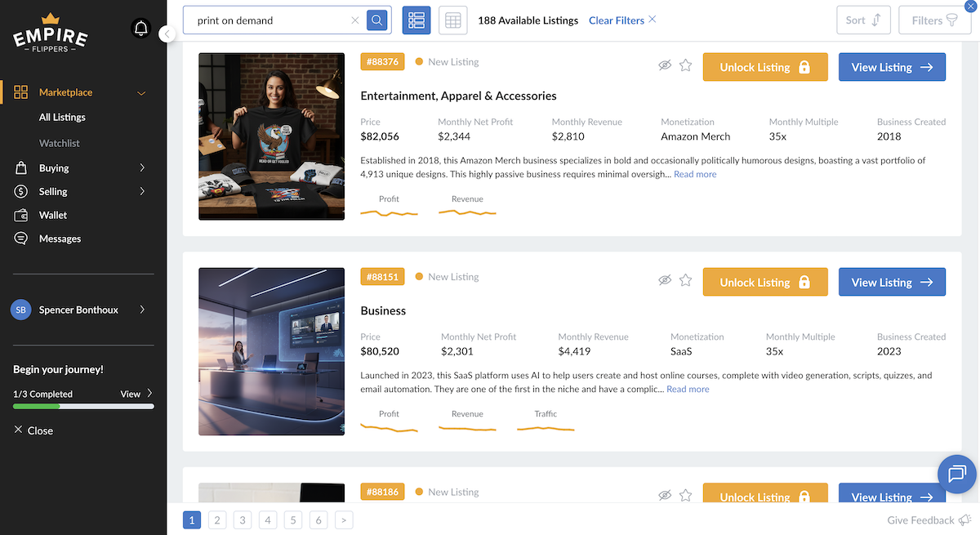This screenshot has width=980, height=535.
Task: Click the Marketplace grid icon
Action: pos(21,92)
